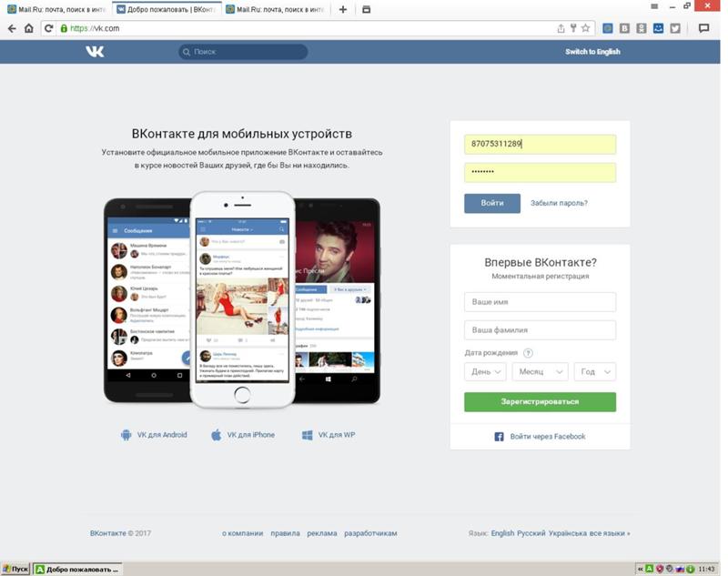Open the browser home page icon
This screenshot has height=576, width=728.
pyautogui.click(x=29, y=28)
